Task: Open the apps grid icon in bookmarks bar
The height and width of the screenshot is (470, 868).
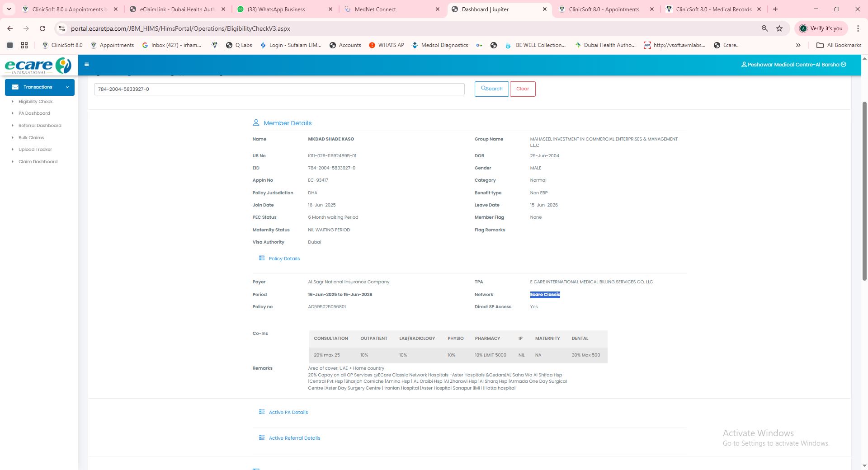Action: point(24,45)
